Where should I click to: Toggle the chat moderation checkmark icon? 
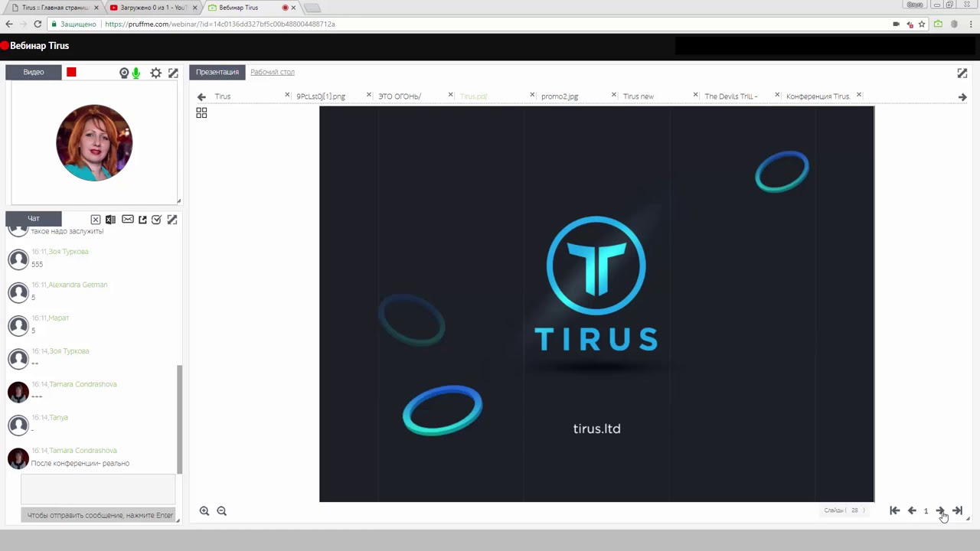point(156,220)
